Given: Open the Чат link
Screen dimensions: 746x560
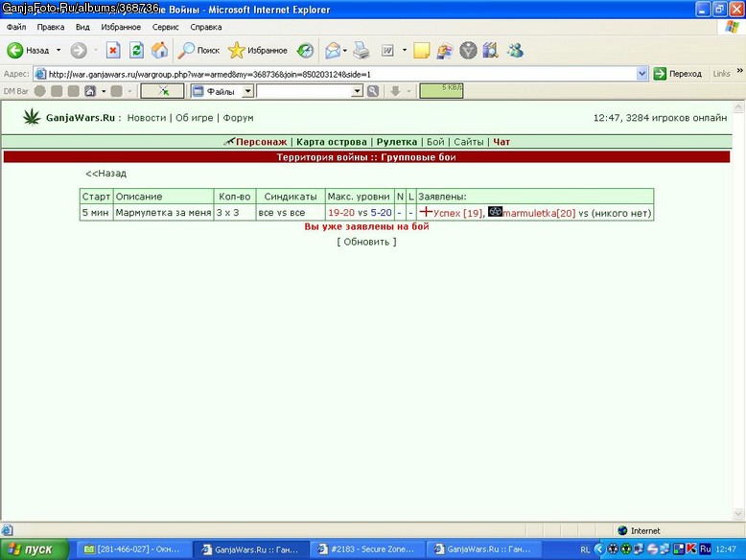Looking at the screenshot, I should tap(501, 142).
